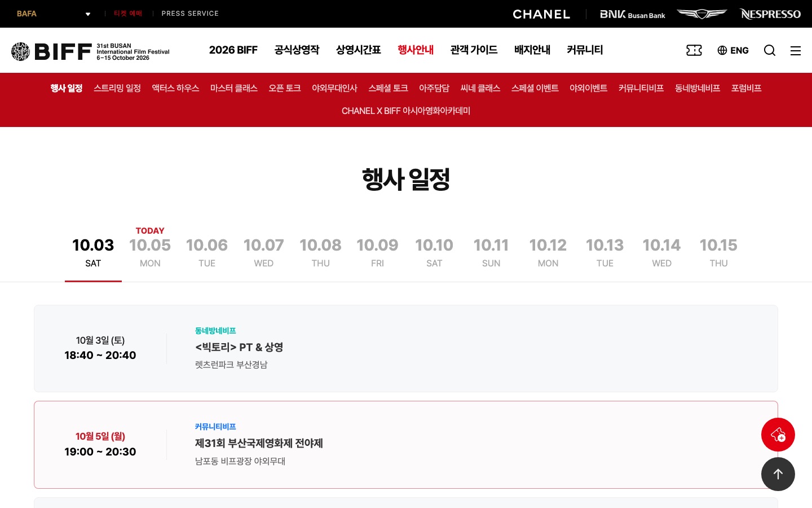The image size is (812, 508).
Task: Click the BIFF logo
Action: [x=90, y=51]
